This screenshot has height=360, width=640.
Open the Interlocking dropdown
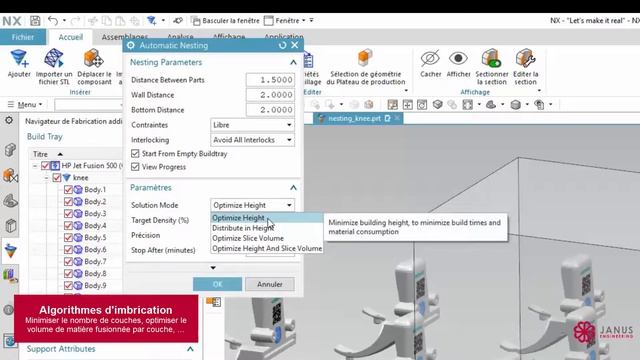252,140
